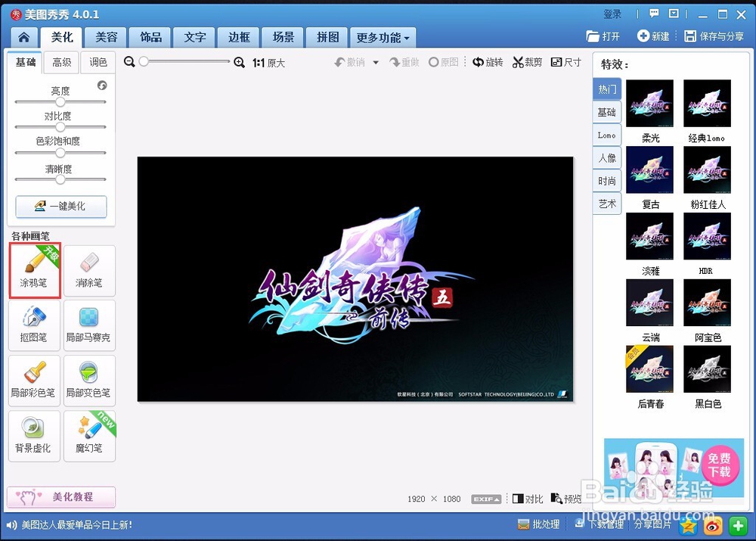Click the yellow star Qzone icon
The width and height of the screenshot is (756, 541).
coord(688,526)
